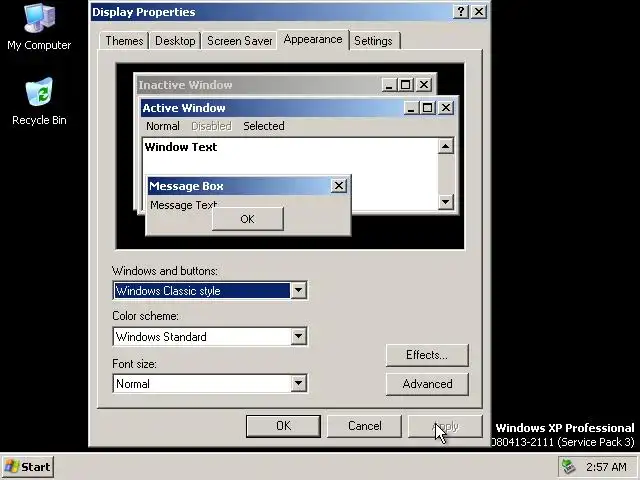Click the preview scrollbar up arrow
Screen dimensions: 640x480
coord(445,146)
